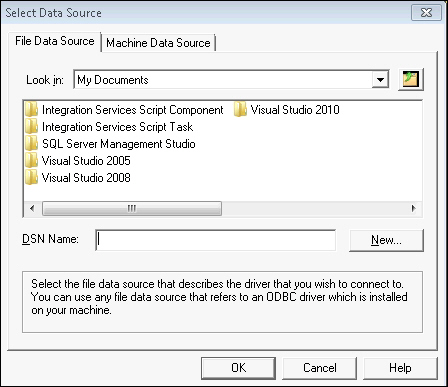Click the scrollbar right arrow
This screenshot has width=448, height=387.
[414, 209]
